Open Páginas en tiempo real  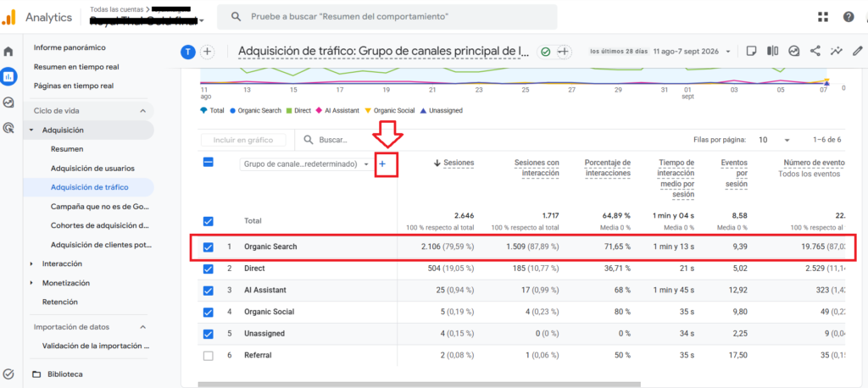(75, 86)
